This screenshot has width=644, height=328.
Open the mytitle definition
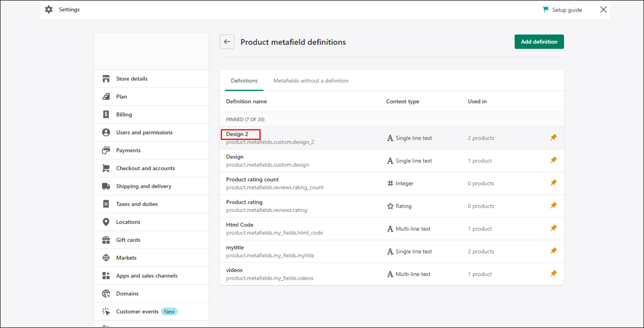pos(392,251)
